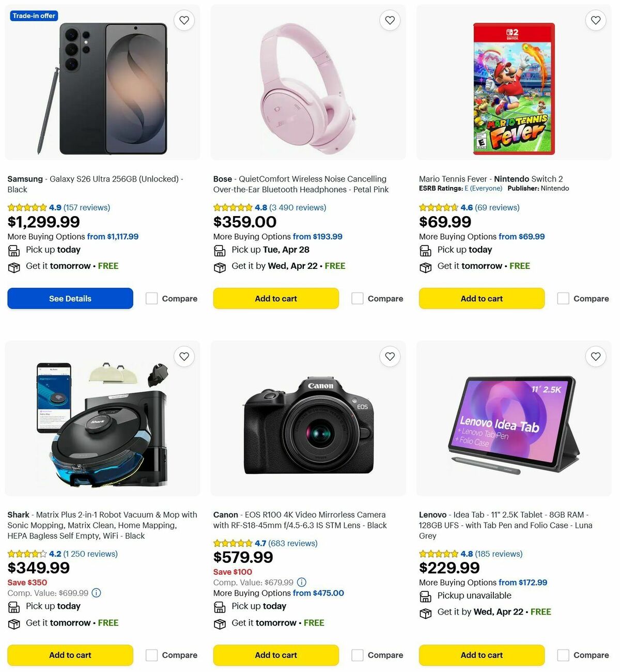Click the Trade-in offer badge
The width and height of the screenshot is (620, 672).
click(x=34, y=16)
